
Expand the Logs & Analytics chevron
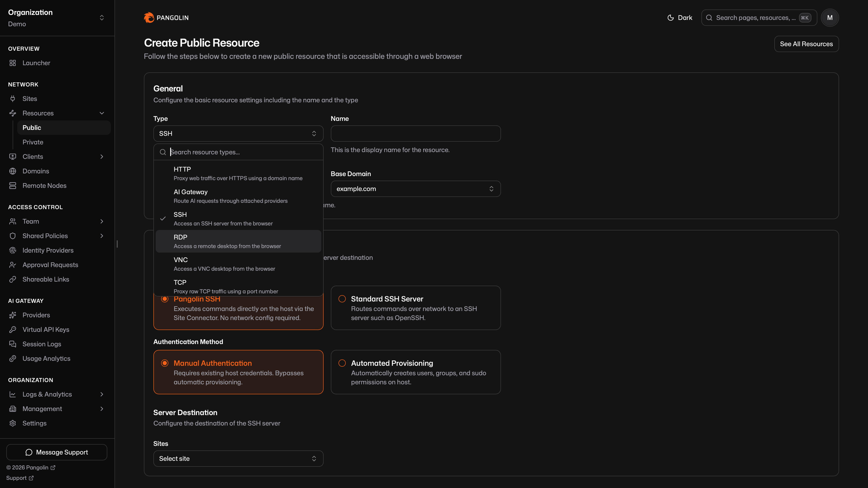[x=102, y=394]
